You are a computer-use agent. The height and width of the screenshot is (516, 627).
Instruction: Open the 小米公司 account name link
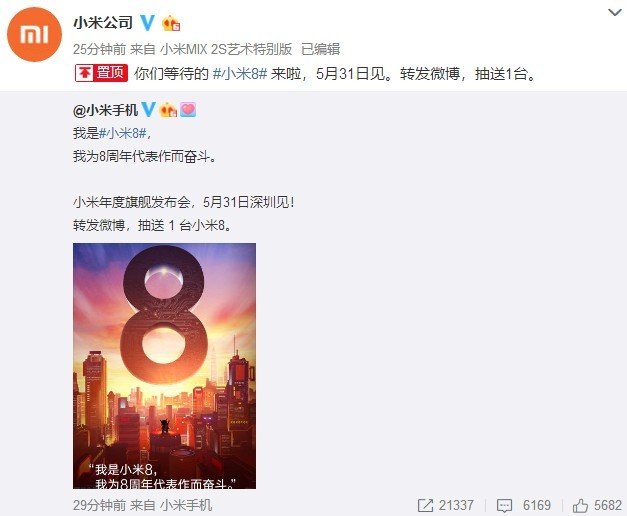tap(103, 23)
